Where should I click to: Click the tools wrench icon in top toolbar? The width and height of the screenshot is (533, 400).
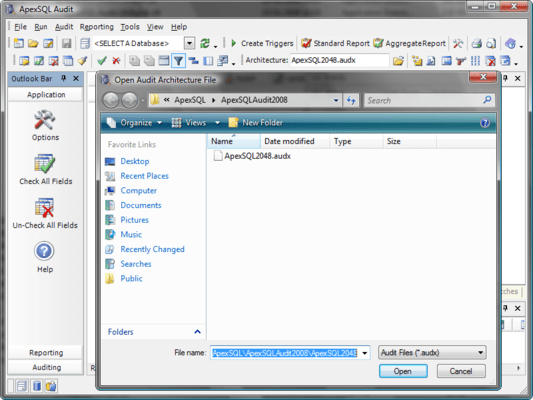point(458,43)
